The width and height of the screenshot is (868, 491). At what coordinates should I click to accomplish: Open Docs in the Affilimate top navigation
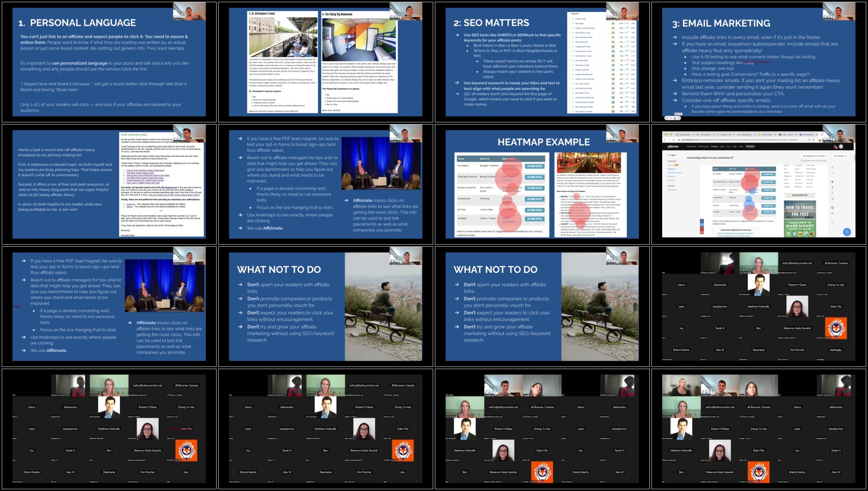(x=741, y=146)
